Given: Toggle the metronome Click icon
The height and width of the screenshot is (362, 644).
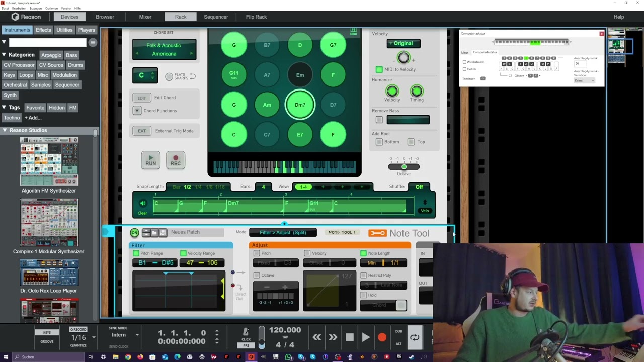Looking at the screenshot, I should 246,332.
